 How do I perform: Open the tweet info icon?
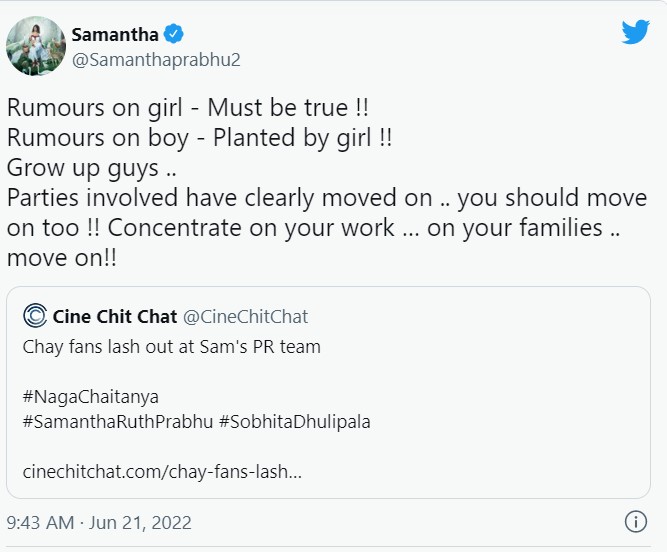click(x=635, y=522)
